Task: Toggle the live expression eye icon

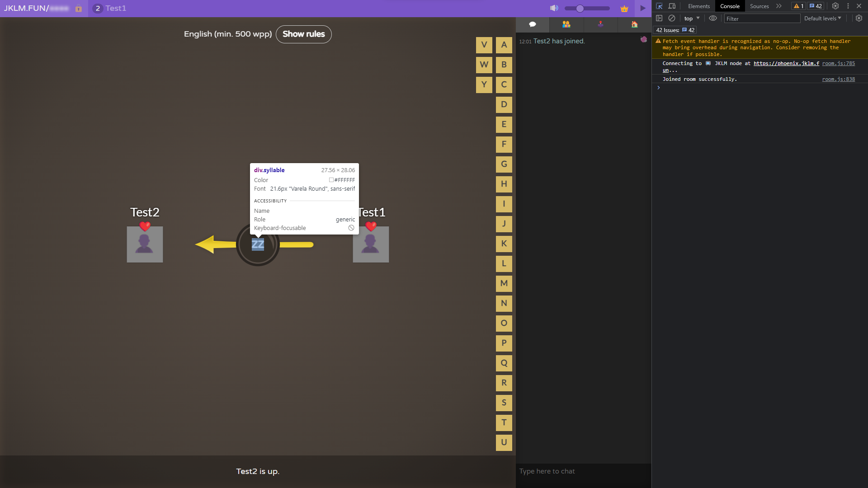Action: pos(713,19)
